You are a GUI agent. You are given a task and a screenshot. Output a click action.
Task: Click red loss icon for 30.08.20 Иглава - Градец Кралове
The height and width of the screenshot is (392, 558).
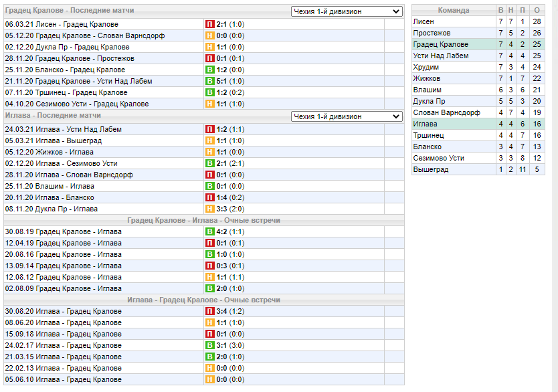(209, 311)
